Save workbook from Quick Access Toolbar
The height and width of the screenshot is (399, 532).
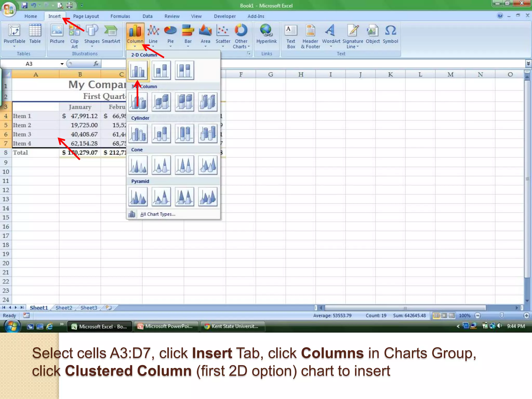pyautogui.click(x=24, y=5)
